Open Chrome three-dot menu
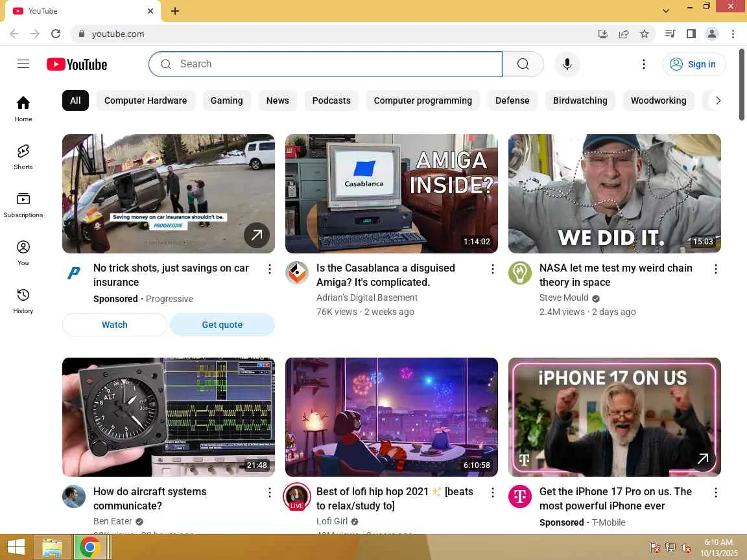 pos(733,34)
